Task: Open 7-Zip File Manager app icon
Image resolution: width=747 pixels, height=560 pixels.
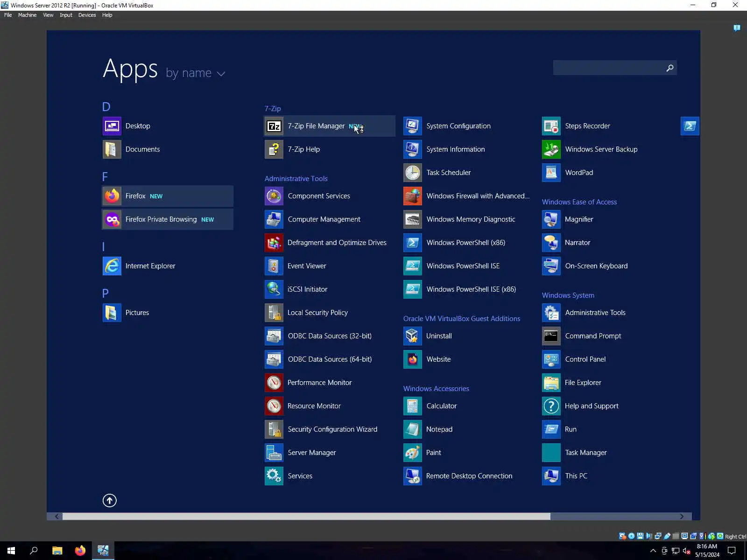Action: pos(274,126)
